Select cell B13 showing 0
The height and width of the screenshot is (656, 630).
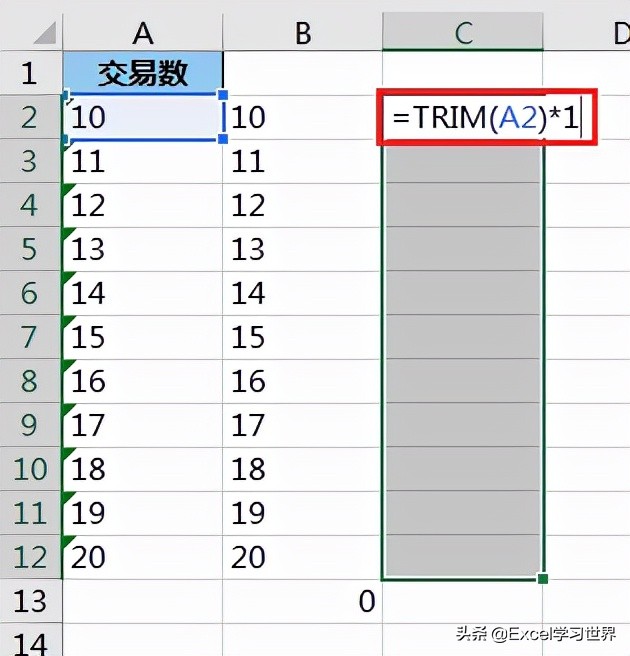pos(302,601)
